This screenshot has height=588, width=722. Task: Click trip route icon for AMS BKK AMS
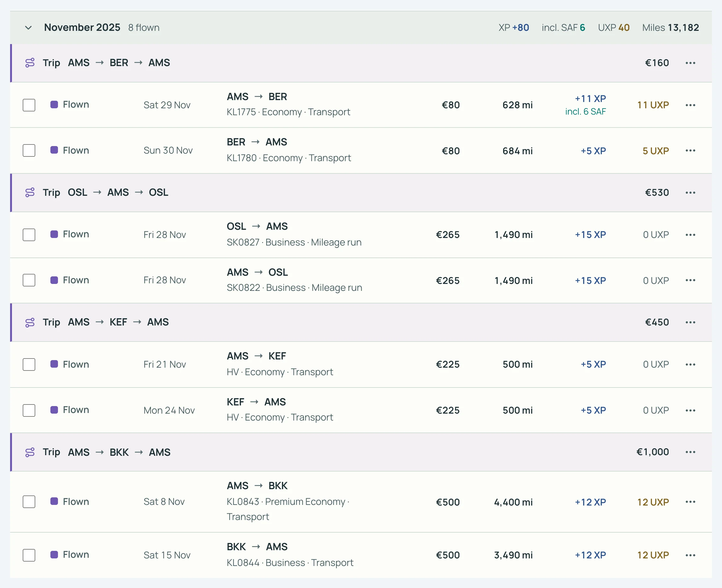click(30, 452)
